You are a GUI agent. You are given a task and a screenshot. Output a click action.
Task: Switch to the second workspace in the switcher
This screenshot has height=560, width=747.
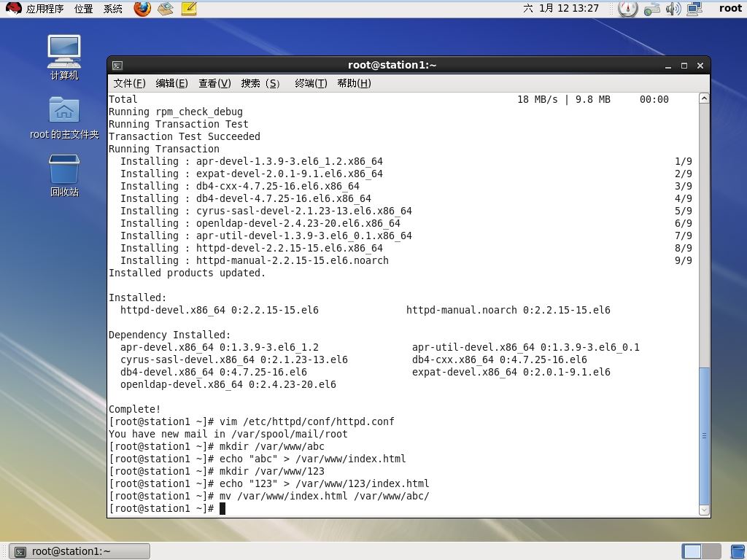(x=711, y=551)
